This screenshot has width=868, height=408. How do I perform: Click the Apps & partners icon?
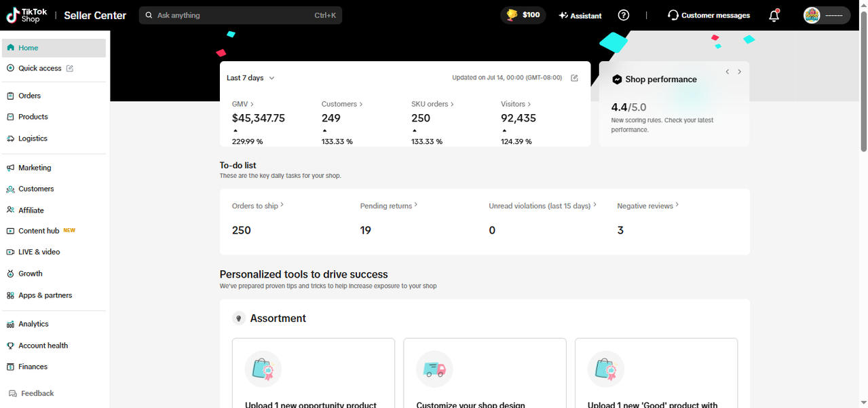click(x=10, y=295)
